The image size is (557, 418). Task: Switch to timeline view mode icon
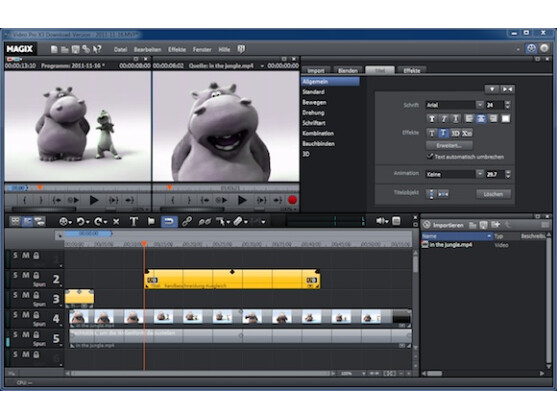point(28,221)
